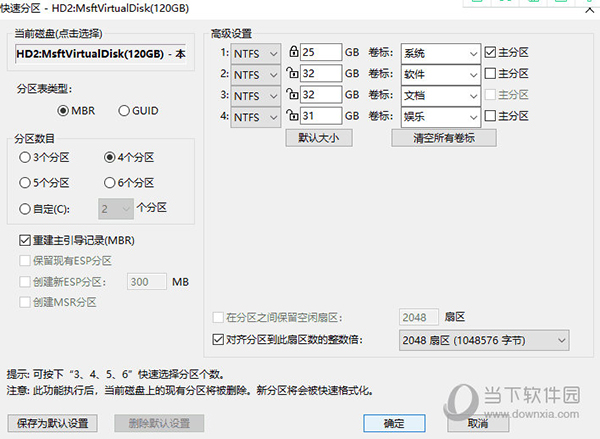Click the collapse chevron at top right
The height and width of the screenshot is (439, 600).
point(589,11)
